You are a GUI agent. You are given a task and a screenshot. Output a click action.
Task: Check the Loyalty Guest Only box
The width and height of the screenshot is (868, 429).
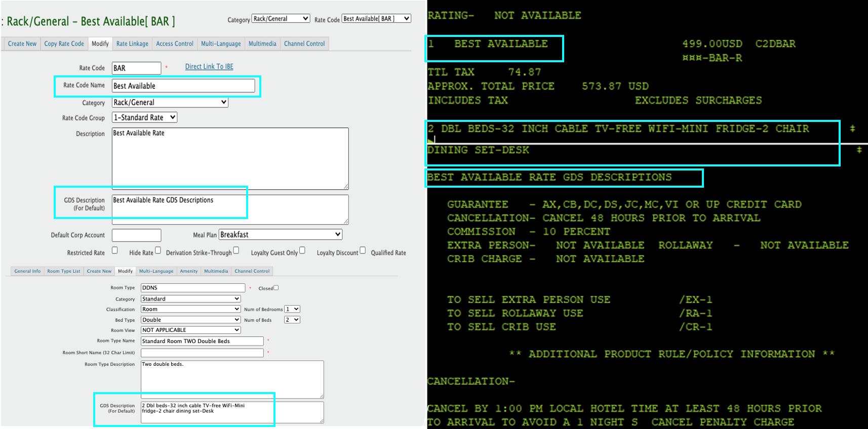[x=302, y=250]
